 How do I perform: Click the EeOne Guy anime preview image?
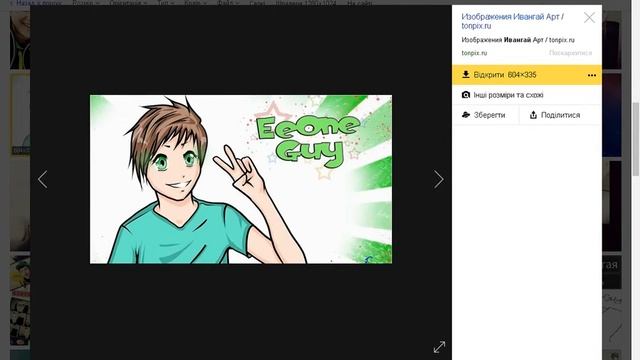(241, 179)
